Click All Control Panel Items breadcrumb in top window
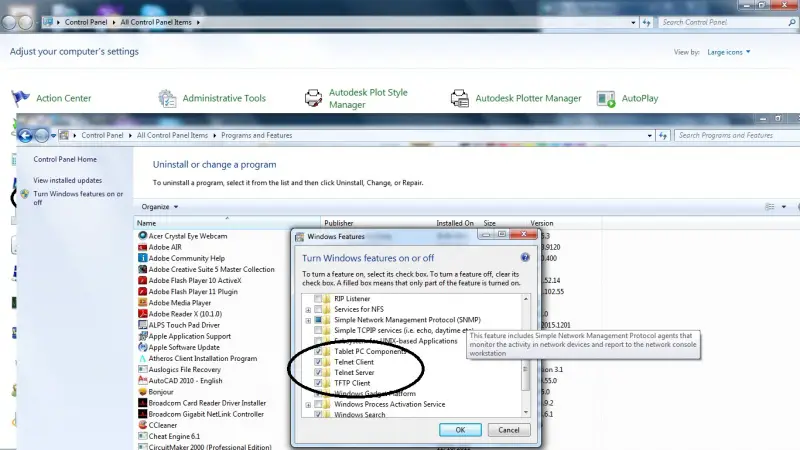800x450 pixels. pyautogui.click(x=156, y=22)
